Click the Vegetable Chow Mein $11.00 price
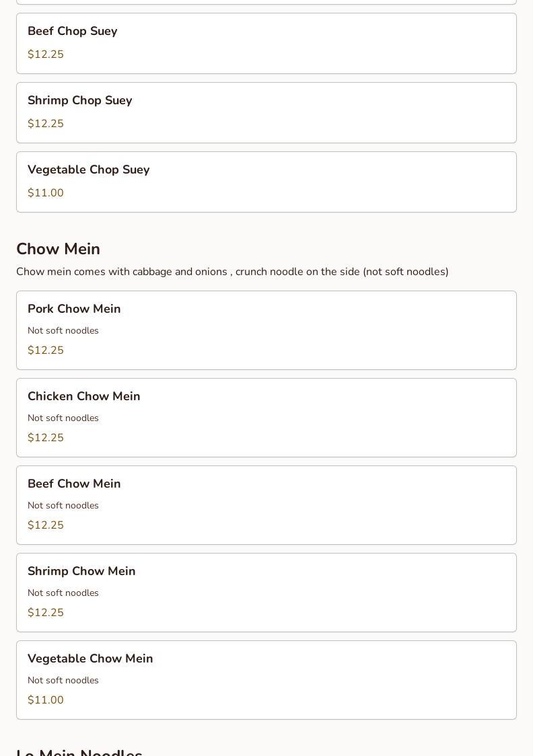Image resolution: width=533 pixels, height=756 pixels. (46, 700)
